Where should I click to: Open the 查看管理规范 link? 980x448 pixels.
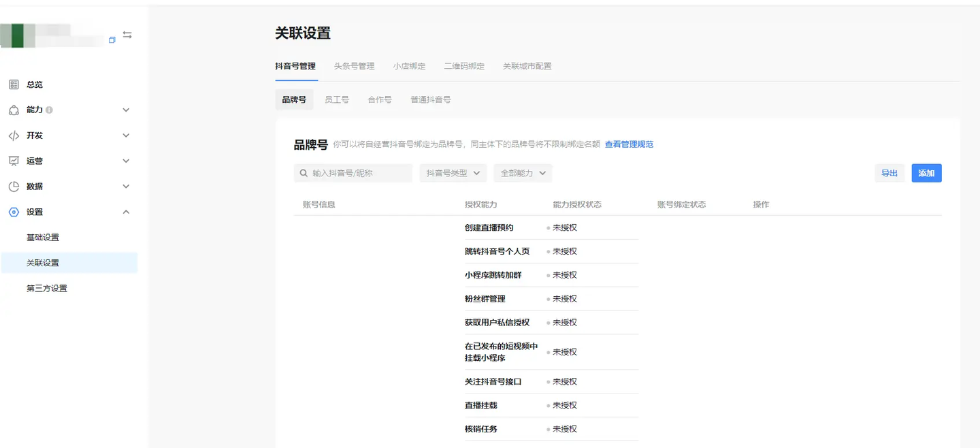(629, 144)
